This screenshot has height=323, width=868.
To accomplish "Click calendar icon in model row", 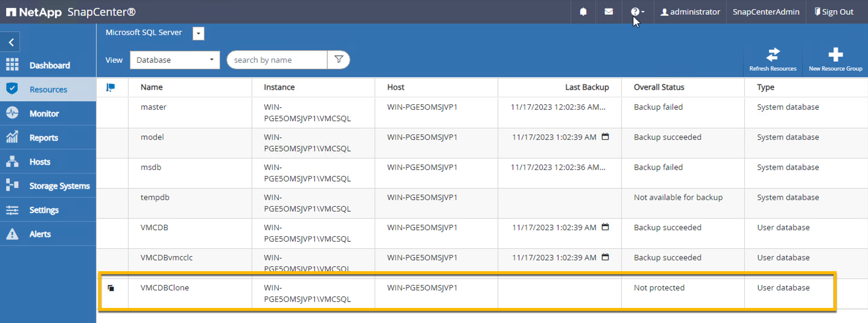I will pyautogui.click(x=605, y=136).
